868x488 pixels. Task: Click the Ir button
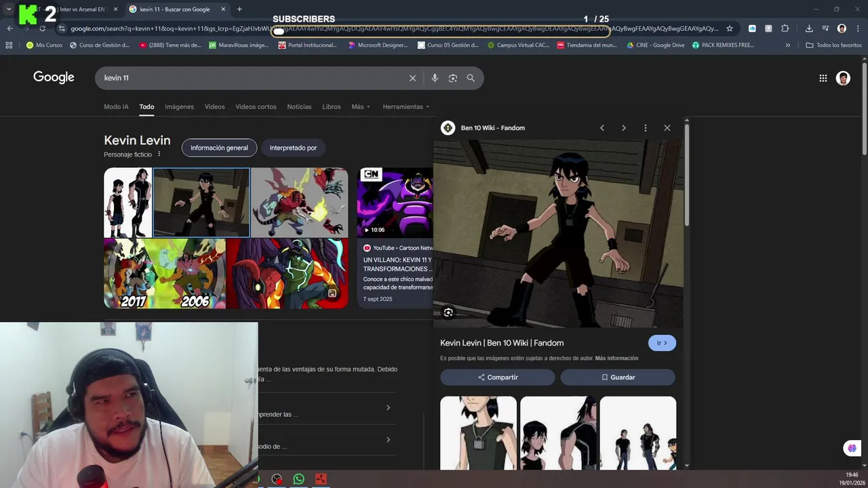tap(662, 343)
